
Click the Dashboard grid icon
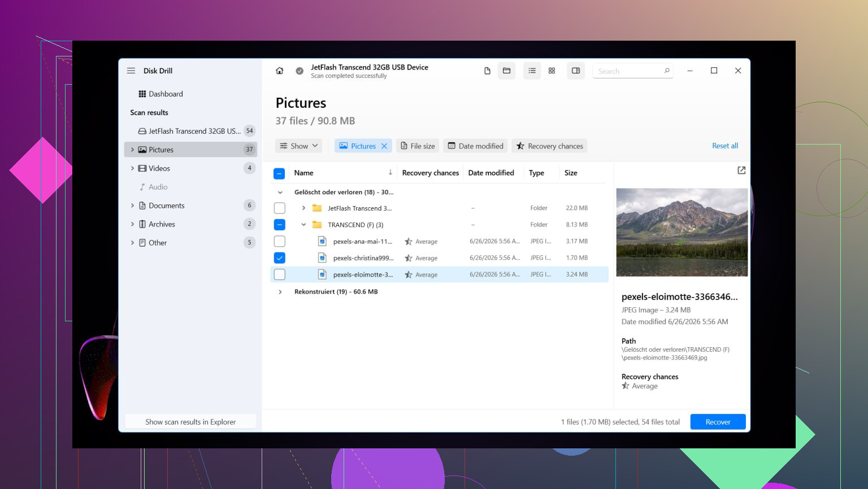tap(142, 94)
